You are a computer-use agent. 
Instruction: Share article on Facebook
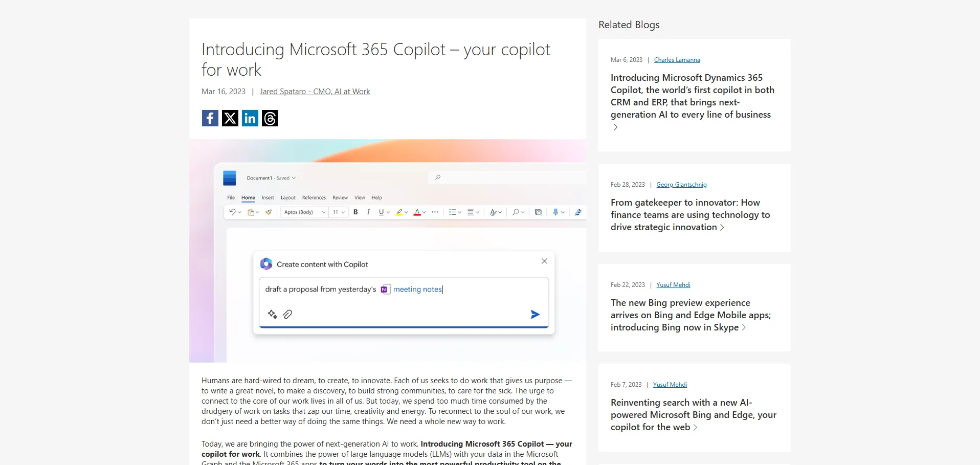tap(210, 118)
